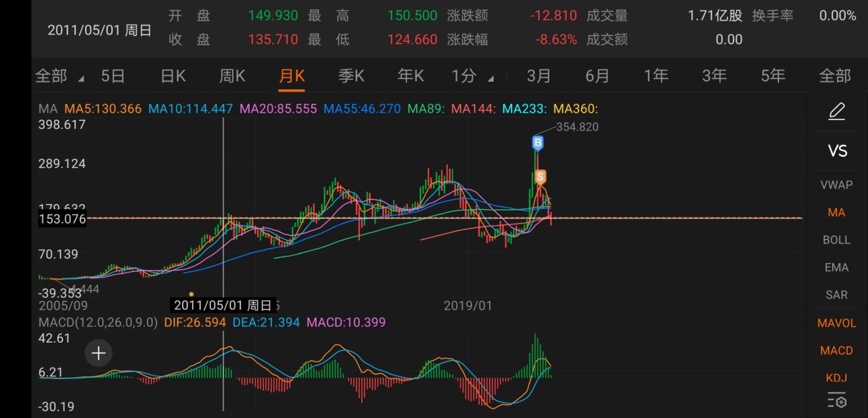Screen dimensions: 868x418
Task: Switch sub-chart to KDJ
Action: click(837, 378)
